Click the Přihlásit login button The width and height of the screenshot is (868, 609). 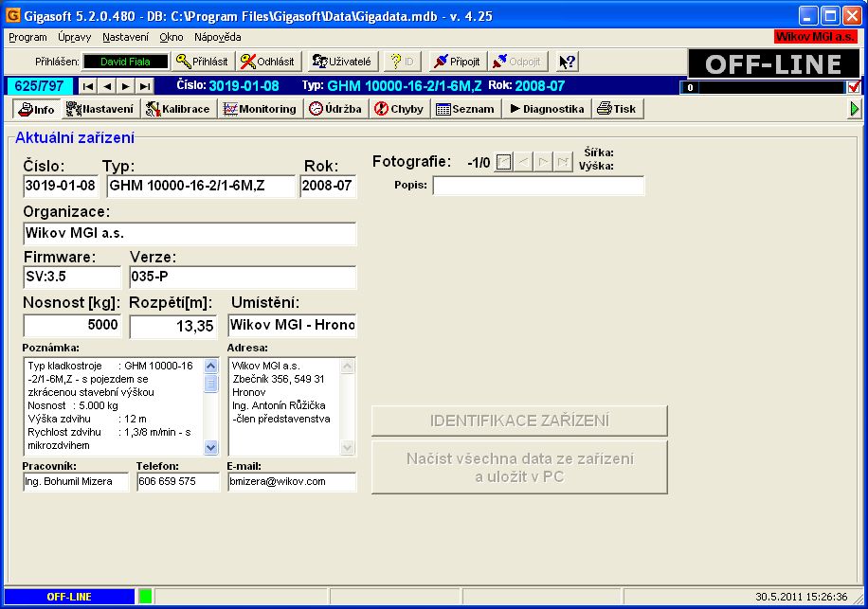click(x=203, y=62)
